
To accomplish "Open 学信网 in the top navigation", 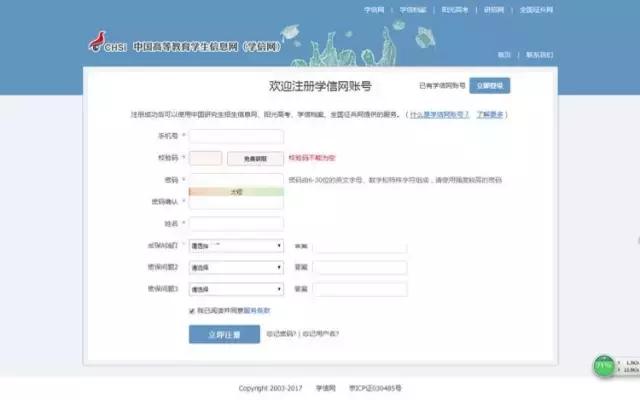I will tap(373, 9).
